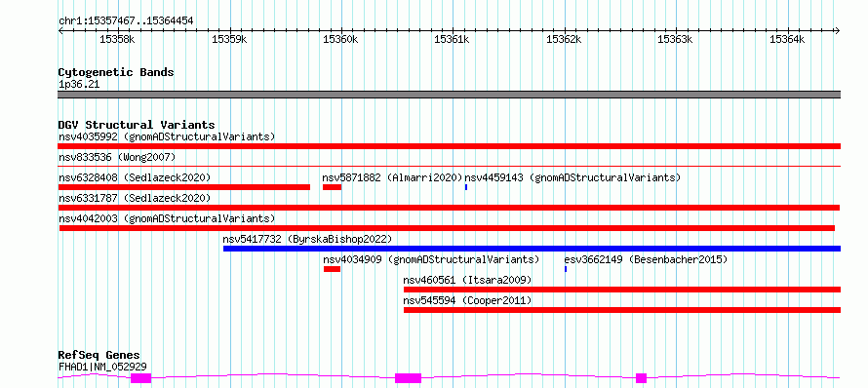Click the DGV Structural Variants track title
Screen dimensions: 868x388
click(137, 125)
